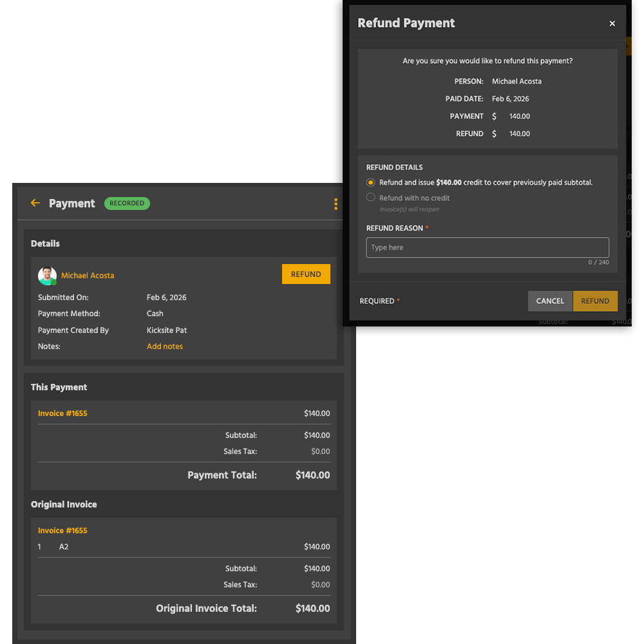The height and width of the screenshot is (644, 644).
Task: Click the refund amount 140.00 in dialog
Action: pyautogui.click(x=520, y=134)
